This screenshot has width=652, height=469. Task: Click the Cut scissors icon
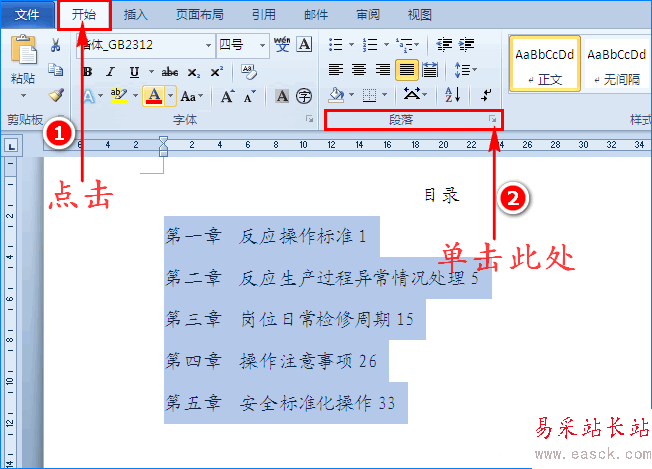point(55,44)
